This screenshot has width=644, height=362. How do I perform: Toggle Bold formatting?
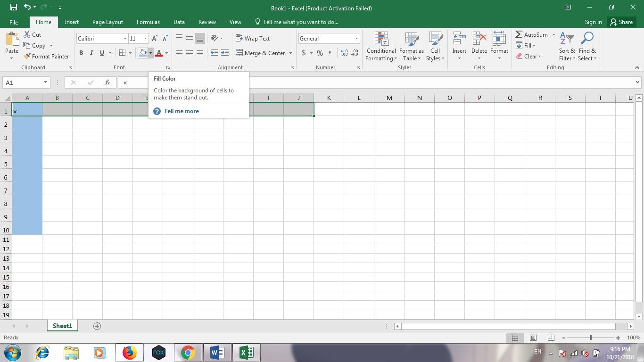coord(81,53)
